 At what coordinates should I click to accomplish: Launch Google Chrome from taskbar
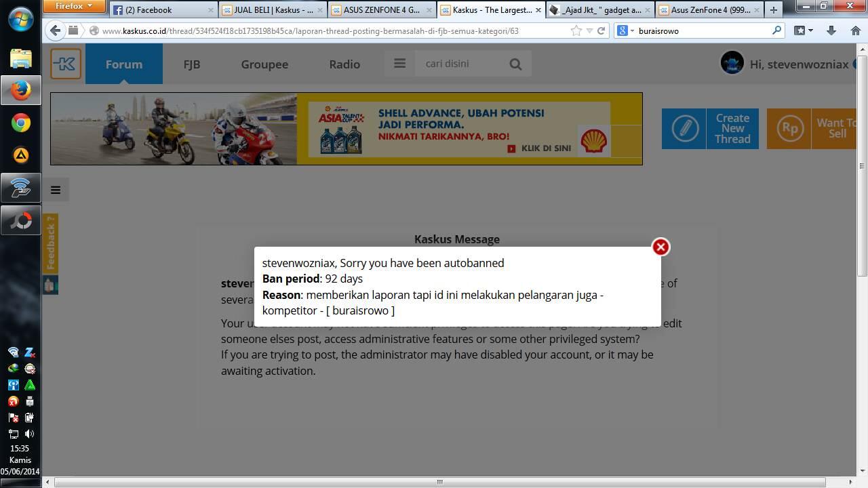click(20, 123)
